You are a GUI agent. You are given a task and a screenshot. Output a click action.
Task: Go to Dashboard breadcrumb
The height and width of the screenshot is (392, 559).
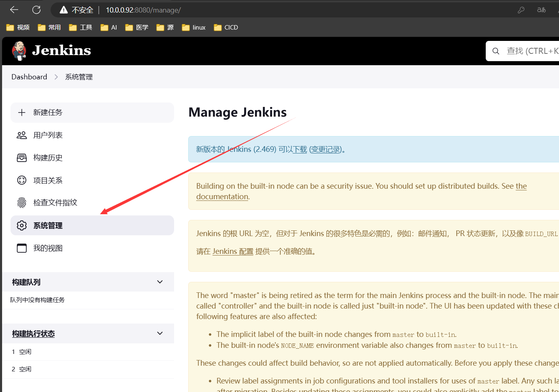pyautogui.click(x=29, y=77)
